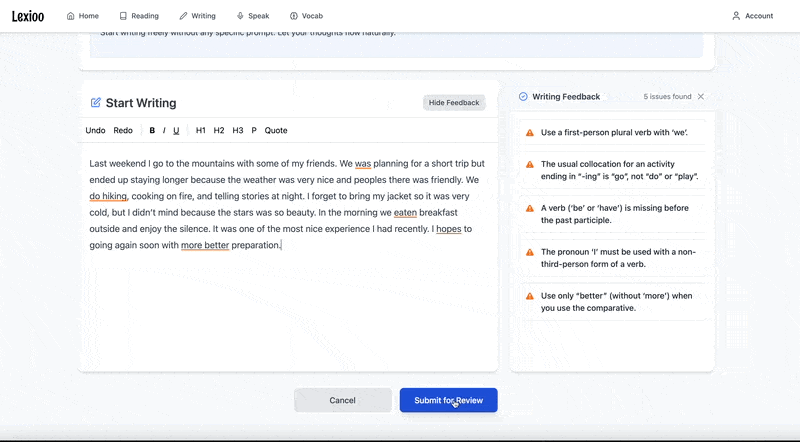This screenshot has height=442, width=800.
Task: Open the Account menu
Action: [x=753, y=16]
